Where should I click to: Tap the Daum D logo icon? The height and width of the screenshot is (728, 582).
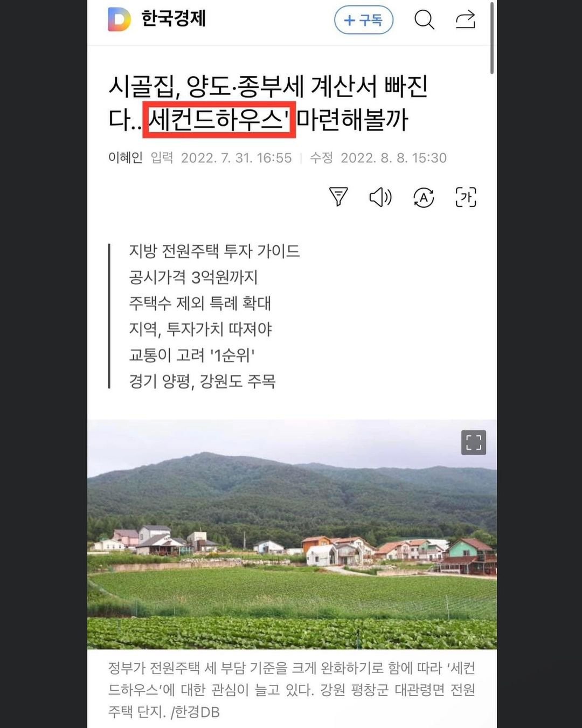119,19
